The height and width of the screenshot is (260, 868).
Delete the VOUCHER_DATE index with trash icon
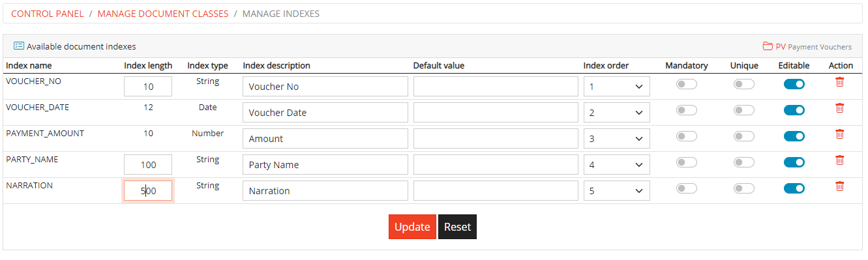tap(839, 108)
